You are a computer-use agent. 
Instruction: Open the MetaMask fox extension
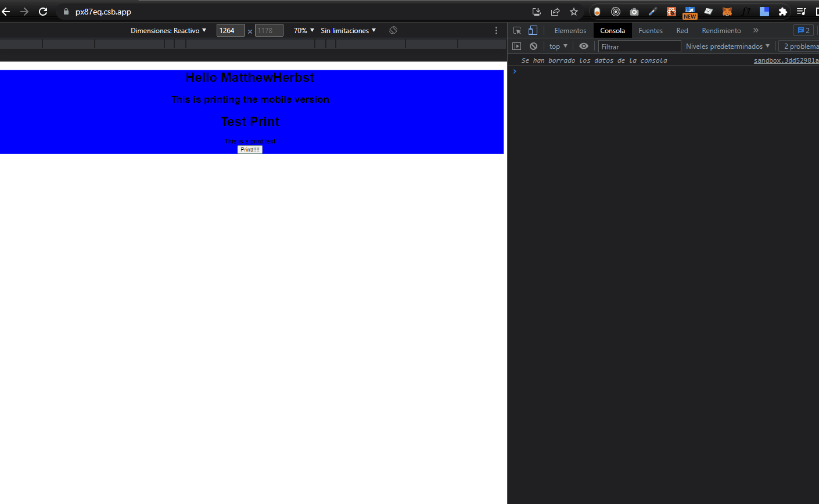click(727, 11)
